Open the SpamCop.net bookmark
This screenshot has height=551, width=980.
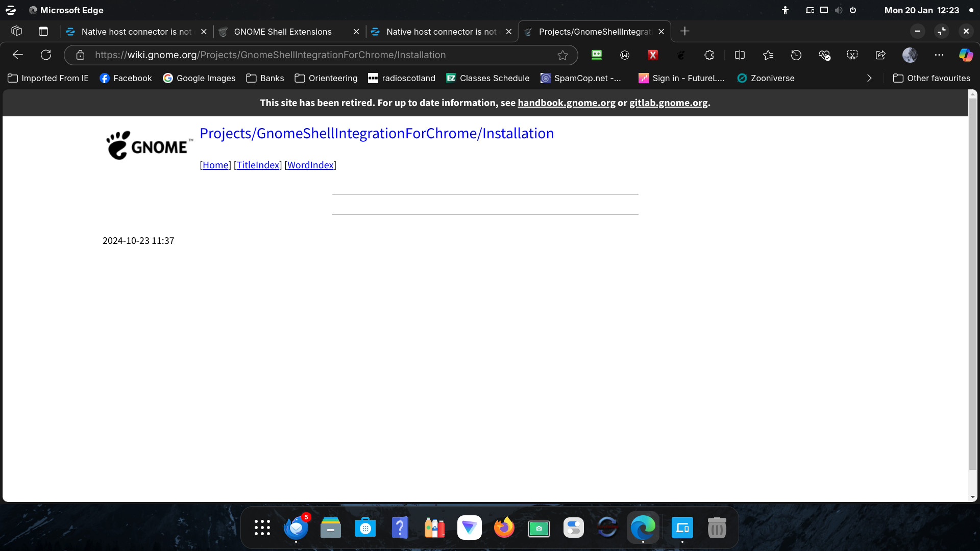coord(581,78)
